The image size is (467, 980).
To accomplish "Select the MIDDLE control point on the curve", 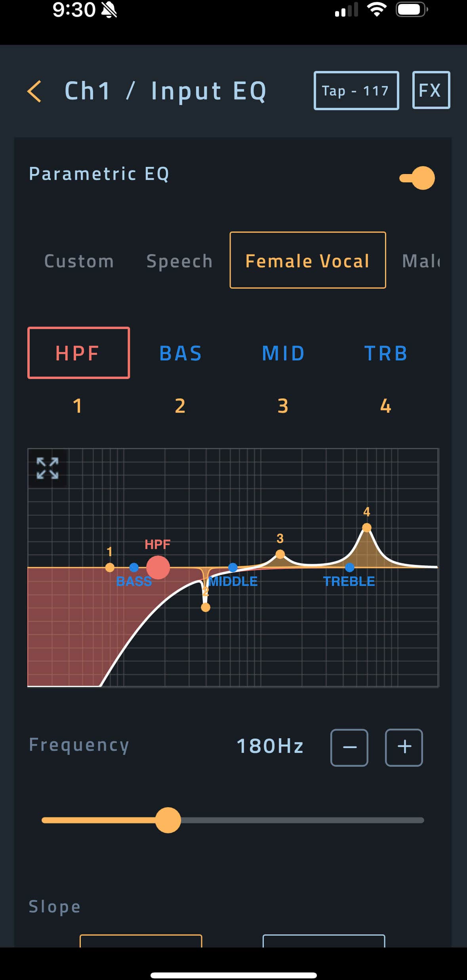I will [x=233, y=567].
